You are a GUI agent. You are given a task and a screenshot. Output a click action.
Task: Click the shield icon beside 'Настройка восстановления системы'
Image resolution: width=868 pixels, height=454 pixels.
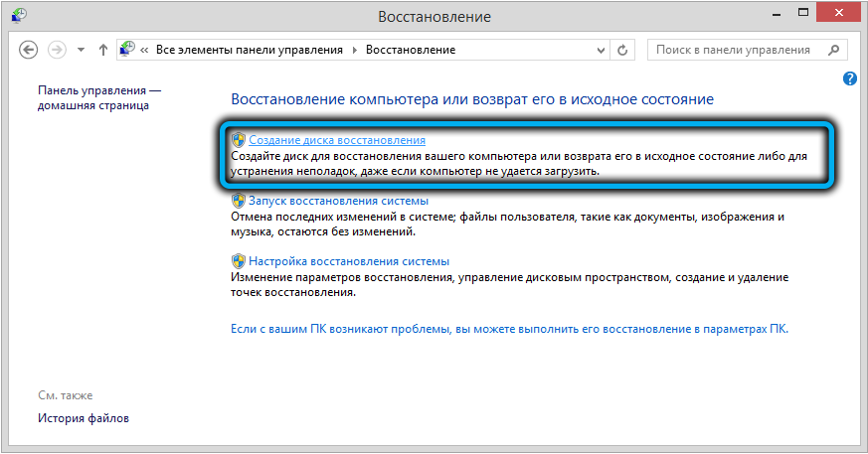click(239, 260)
